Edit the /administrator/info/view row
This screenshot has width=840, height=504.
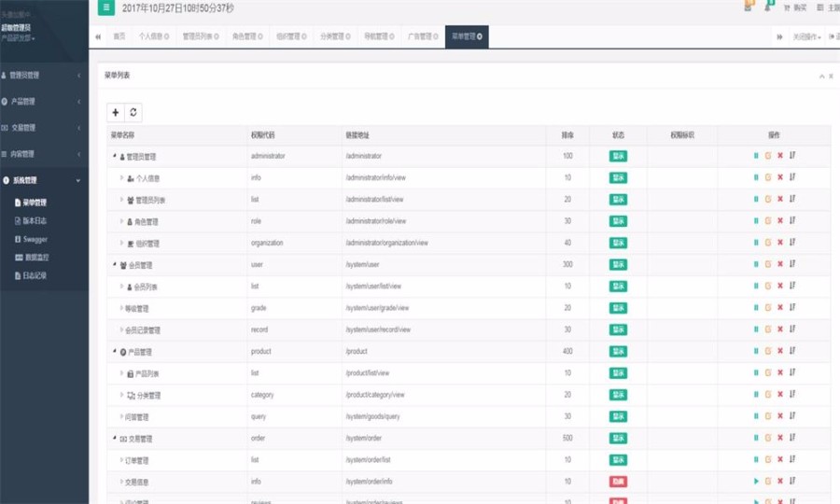click(768, 177)
